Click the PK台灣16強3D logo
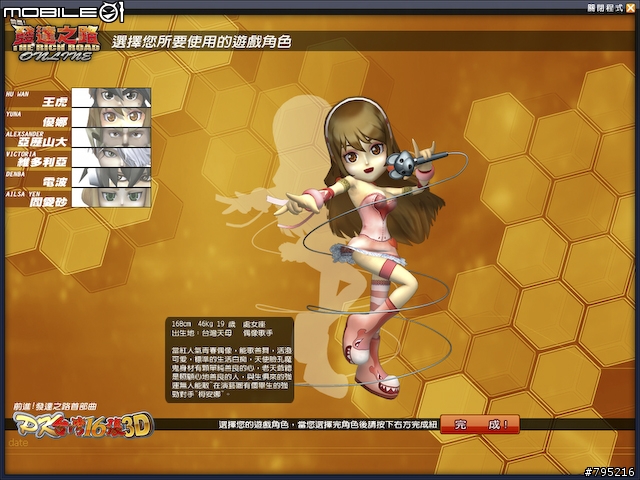This screenshot has width=640, height=480. pyautogui.click(x=83, y=425)
